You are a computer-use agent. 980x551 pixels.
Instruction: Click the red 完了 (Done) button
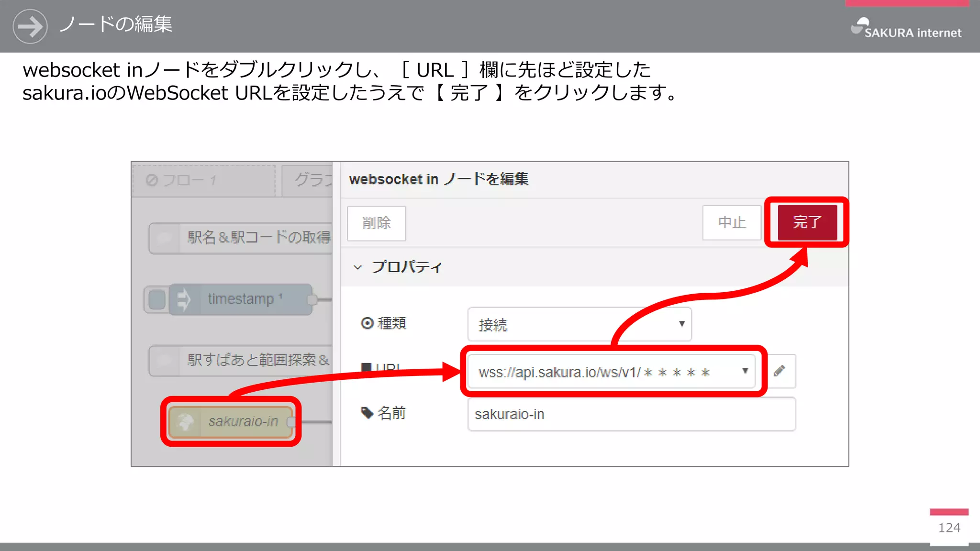tap(807, 222)
